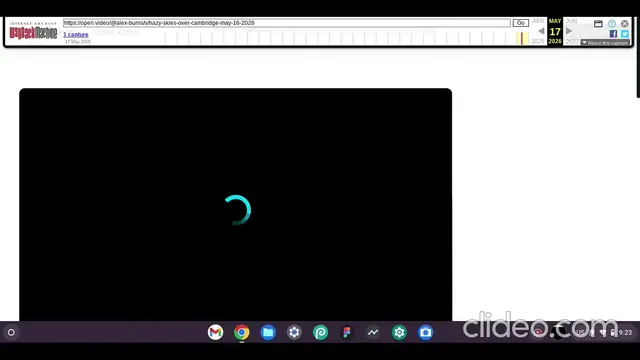The width and height of the screenshot is (640, 360).
Task: Launch the green swirl app in the shelf
Action: (320, 332)
